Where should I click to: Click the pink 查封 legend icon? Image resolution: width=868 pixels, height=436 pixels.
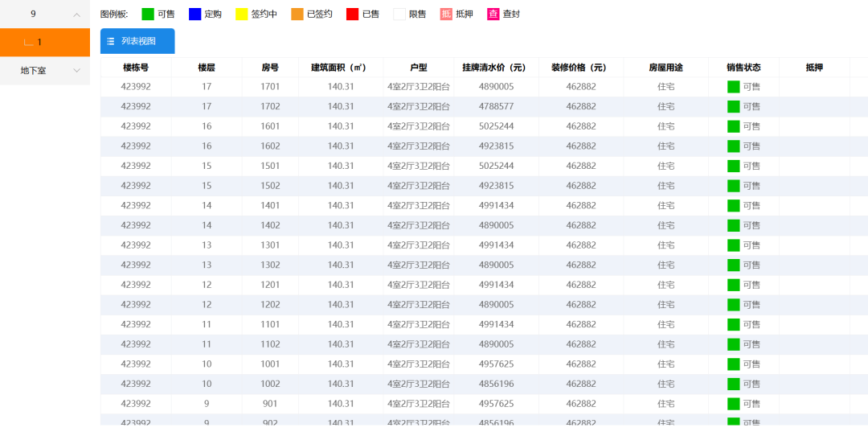click(x=493, y=14)
